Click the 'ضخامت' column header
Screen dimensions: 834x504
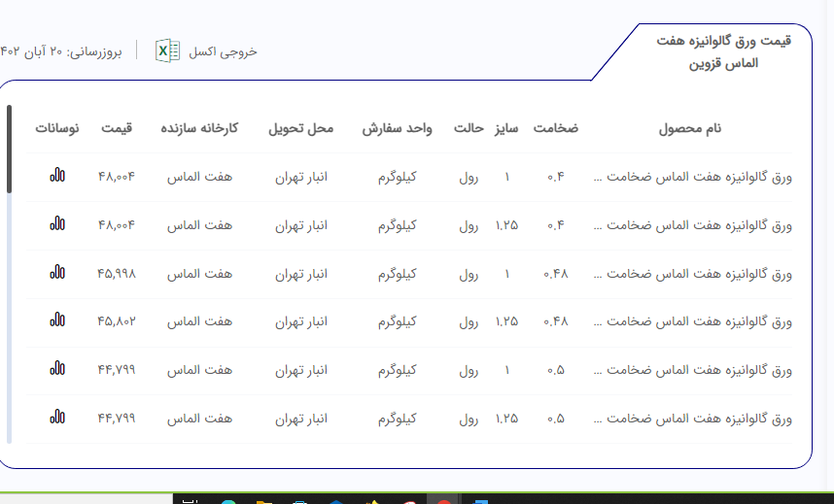point(555,128)
